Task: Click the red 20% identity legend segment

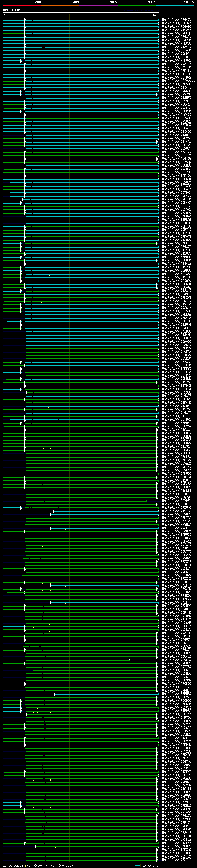Action: [22, 6]
